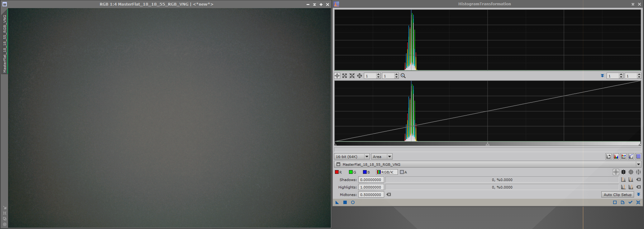Click the solid black crosshair range icon
The image size is (644, 229).
623,172
